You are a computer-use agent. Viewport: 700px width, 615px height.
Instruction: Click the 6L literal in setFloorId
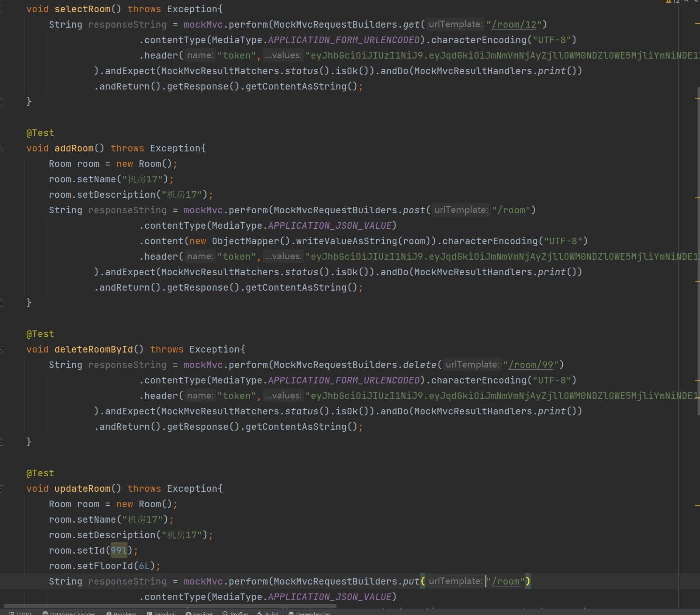[x=144, y=566]
